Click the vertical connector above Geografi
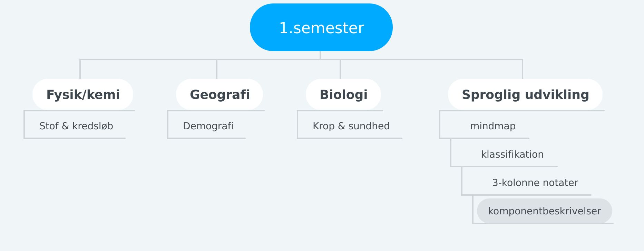The width and height of the screenshot is (644, 251). coord(217,69)
